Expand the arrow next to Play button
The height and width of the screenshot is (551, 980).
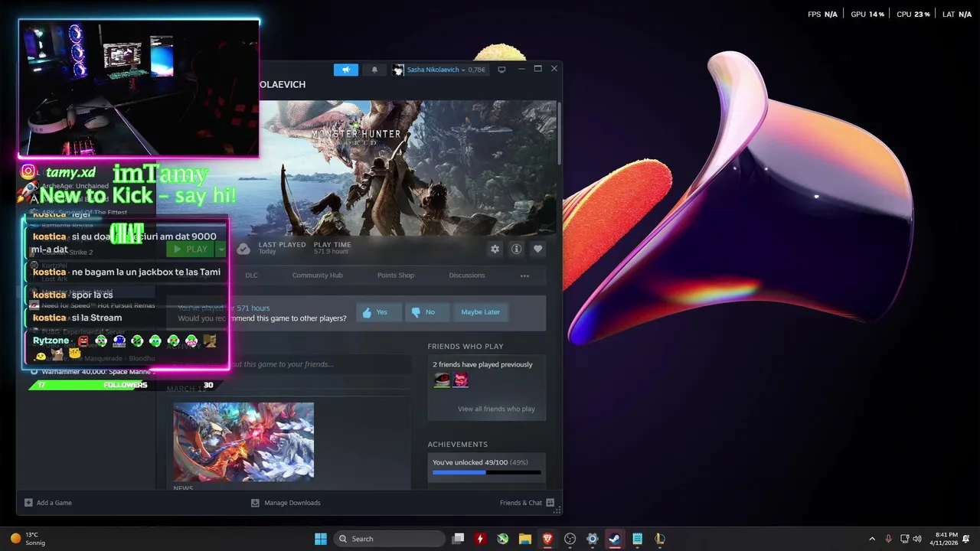[221, 249]
